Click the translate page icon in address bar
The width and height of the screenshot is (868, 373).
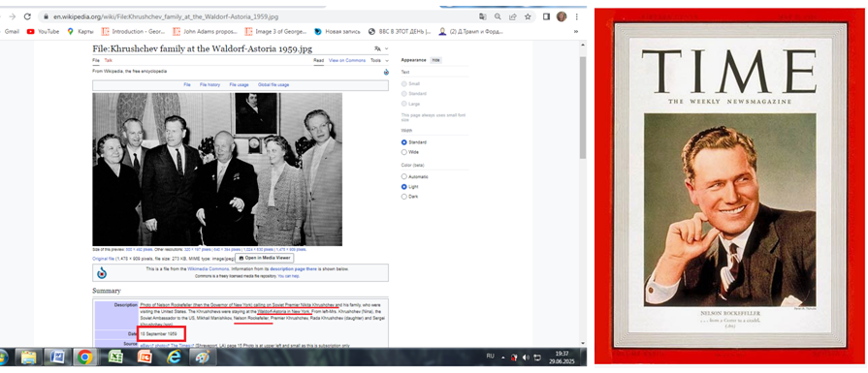coord(483,16)
